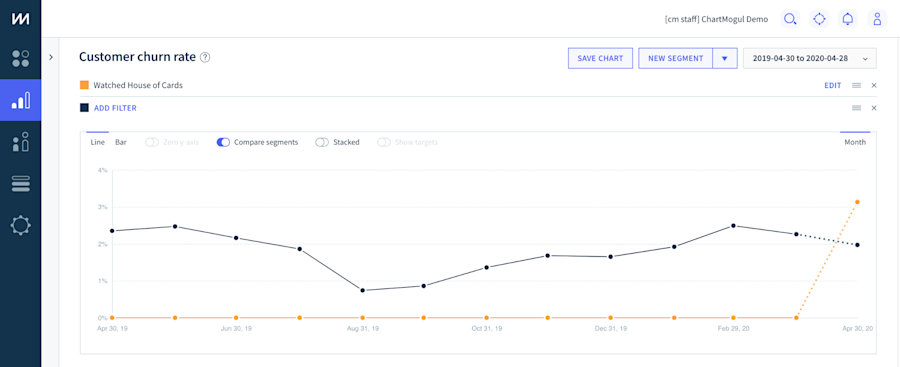Remove the Watched House of Cards segment
Viewport: 900px width, 367px height.
click(x=874, y=86)
